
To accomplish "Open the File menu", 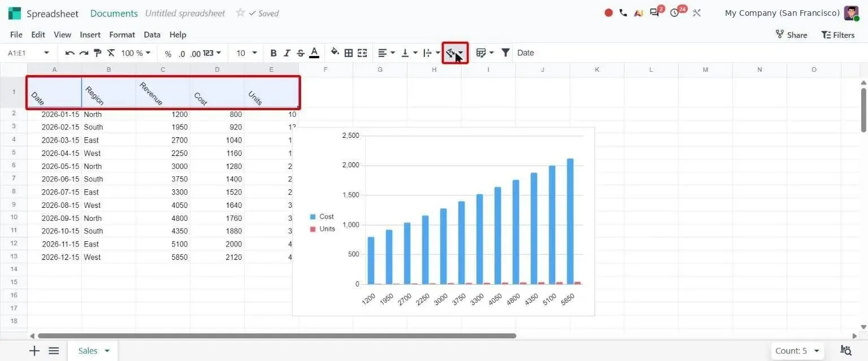I will click(16, 34).
